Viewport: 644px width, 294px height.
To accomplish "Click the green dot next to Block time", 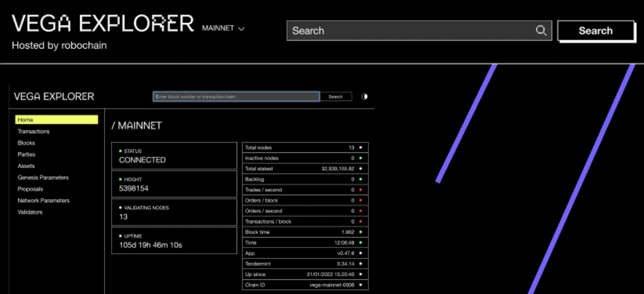I will click(x=360, y=232).
